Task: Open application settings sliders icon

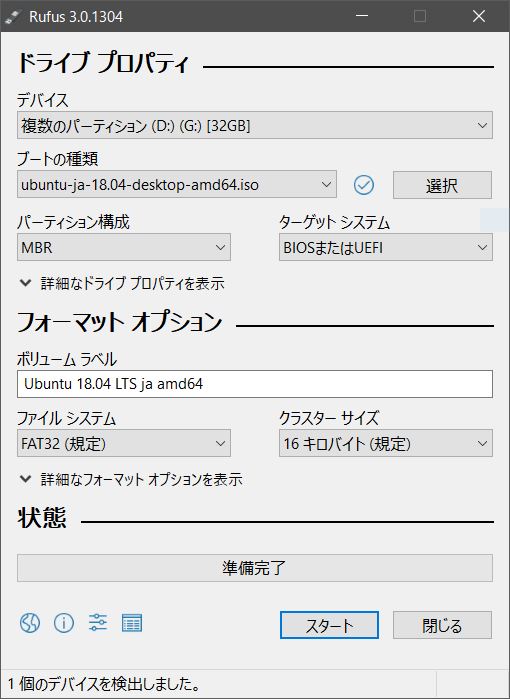Action: (x=98, y=622)
